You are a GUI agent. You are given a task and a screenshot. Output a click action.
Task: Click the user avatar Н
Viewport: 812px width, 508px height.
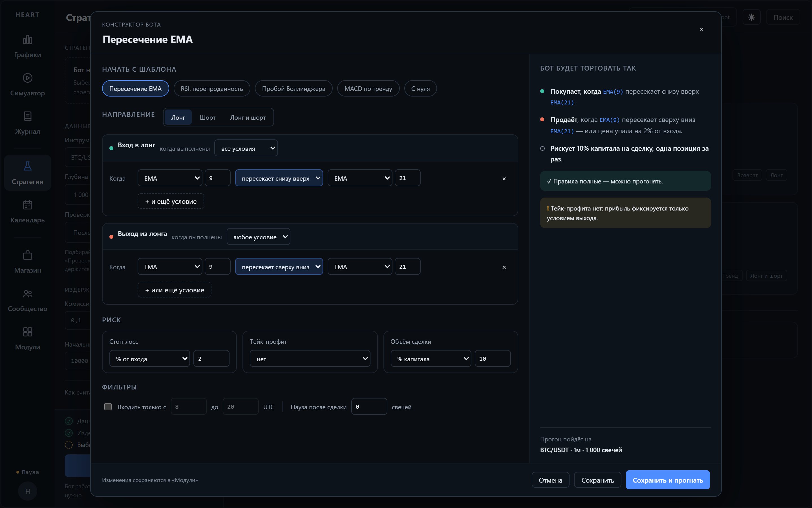pos(28,491)
